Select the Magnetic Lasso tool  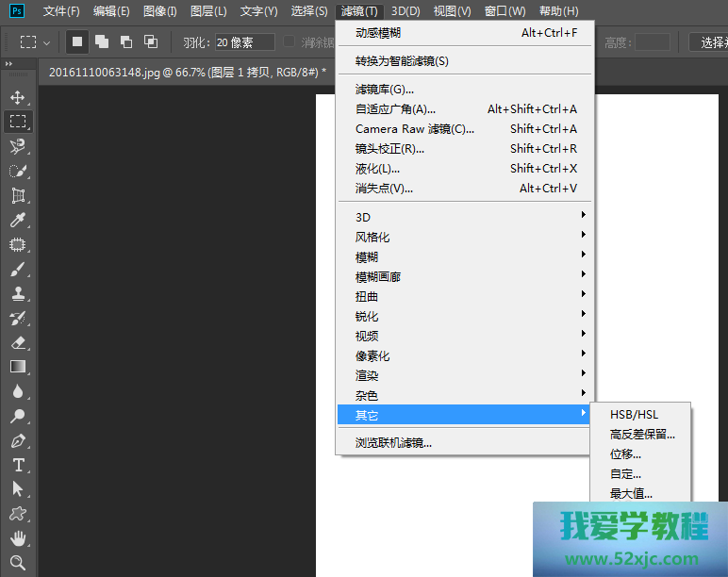coord(17,146)
